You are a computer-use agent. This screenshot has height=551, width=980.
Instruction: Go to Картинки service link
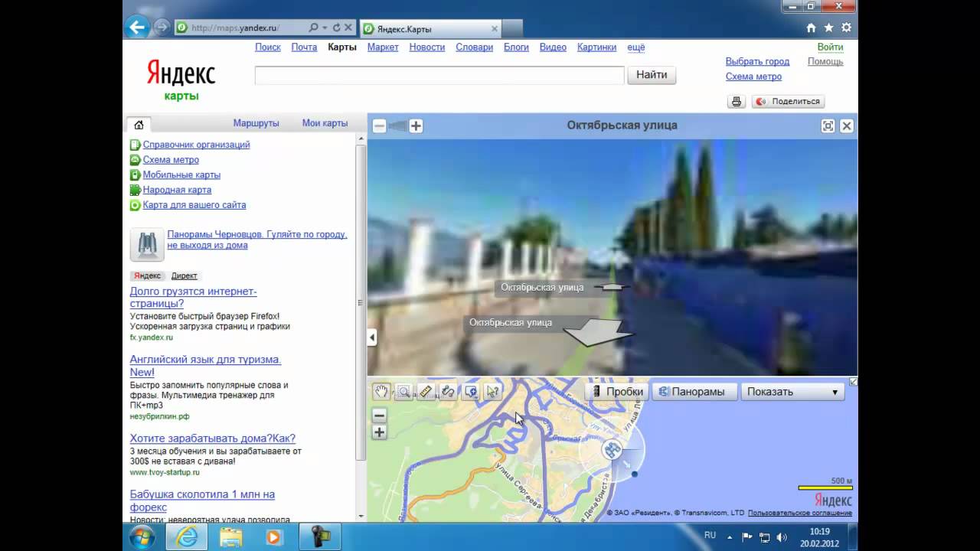(x=596, y=47)
